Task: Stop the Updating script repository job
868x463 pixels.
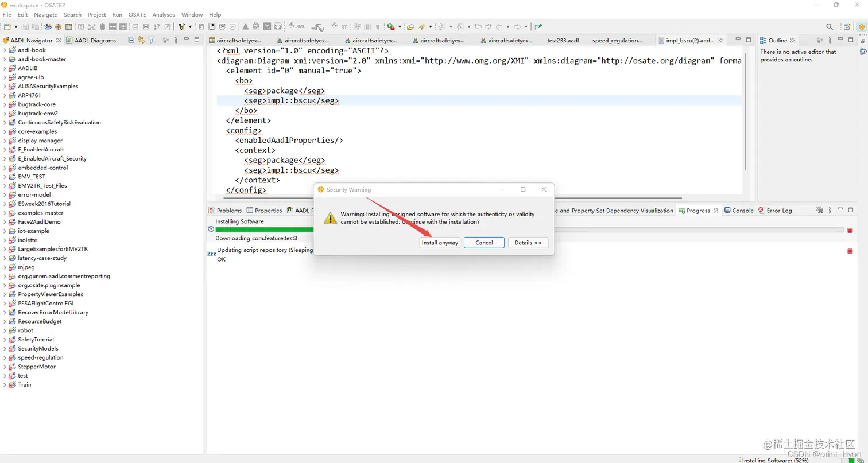Action: pyautogui.click(x=850, y=251)
